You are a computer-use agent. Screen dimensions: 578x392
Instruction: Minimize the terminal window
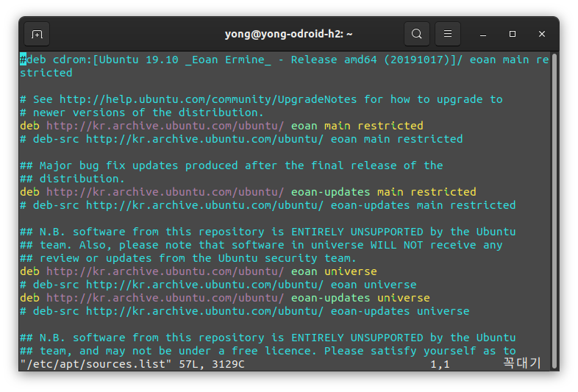483,35
